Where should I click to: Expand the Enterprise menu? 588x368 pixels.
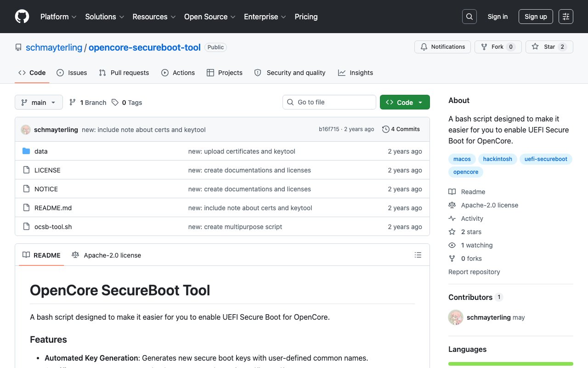(x=265, y=17)
